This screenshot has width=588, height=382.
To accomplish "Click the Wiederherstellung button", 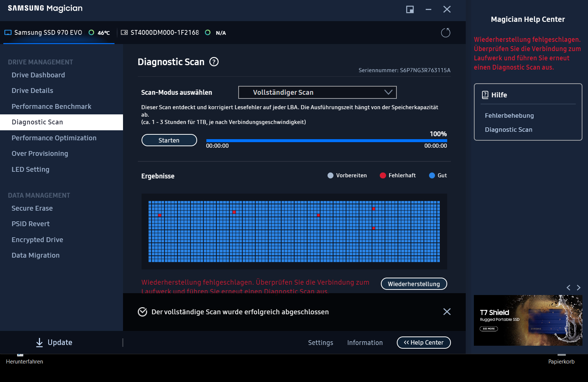I will coord(414,284).
